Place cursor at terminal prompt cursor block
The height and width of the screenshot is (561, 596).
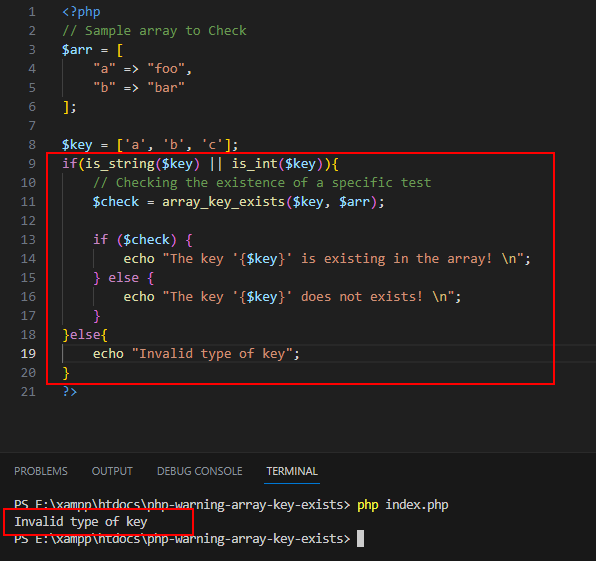tap(360, 539)
